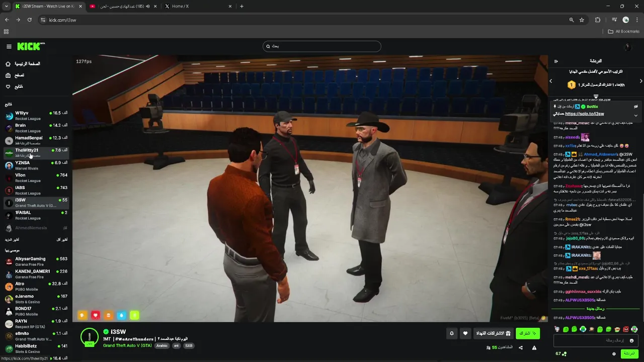
Task: Open the user profile avatar menu
Action: click(627, 47)
